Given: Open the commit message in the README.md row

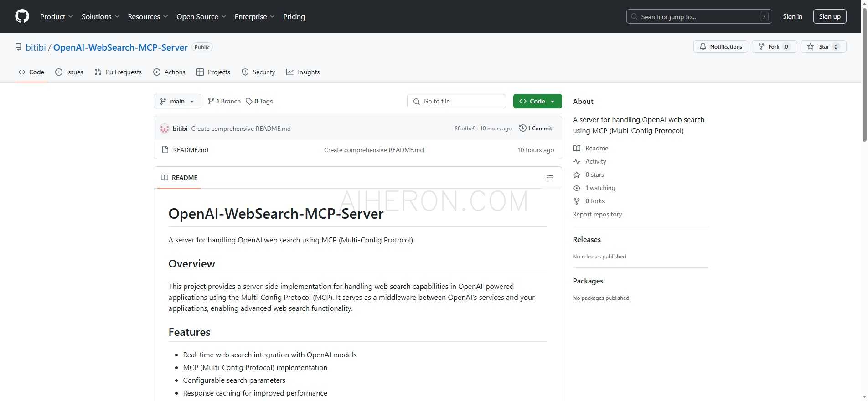Looking at the screenshot, I should pos(374,150).
